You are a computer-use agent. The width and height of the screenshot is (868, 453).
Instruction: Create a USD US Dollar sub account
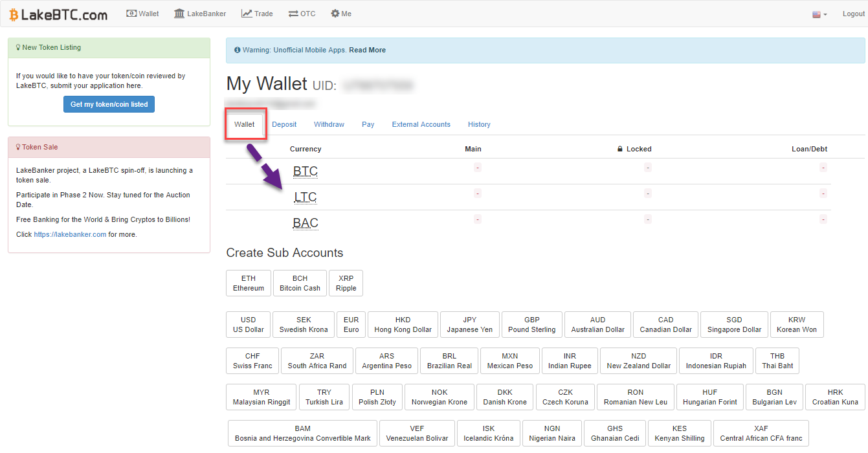pos(249,325)
